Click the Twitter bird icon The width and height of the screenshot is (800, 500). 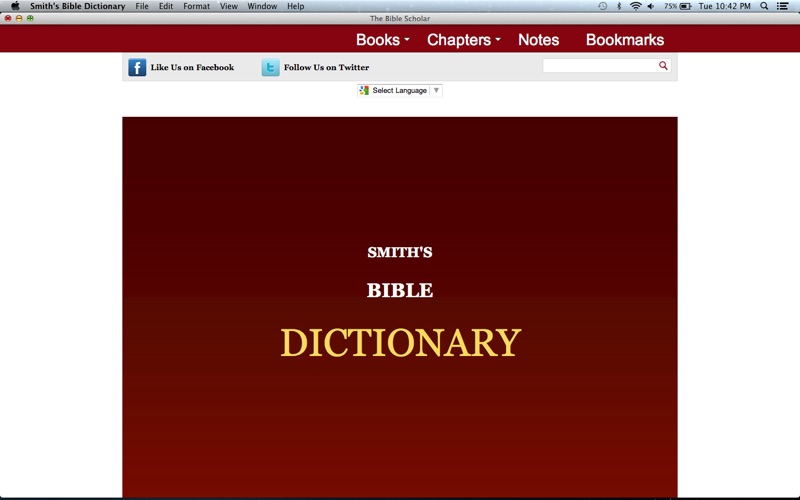(270, 67)
